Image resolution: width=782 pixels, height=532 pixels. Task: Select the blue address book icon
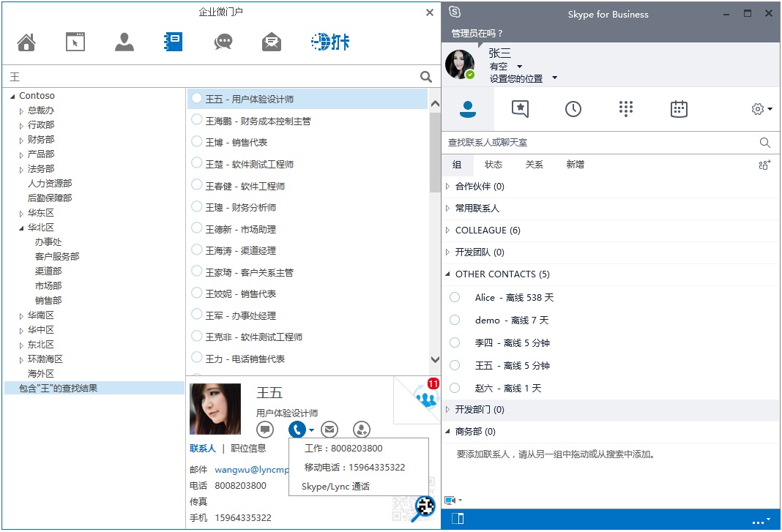(173, 42)
